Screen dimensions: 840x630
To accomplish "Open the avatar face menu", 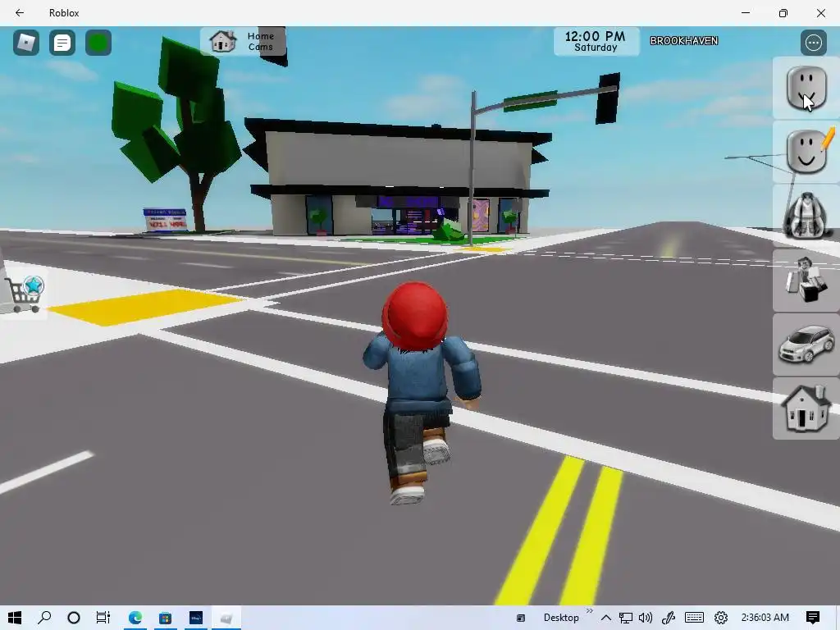I will pyautogui.click(x=806, y=88).
